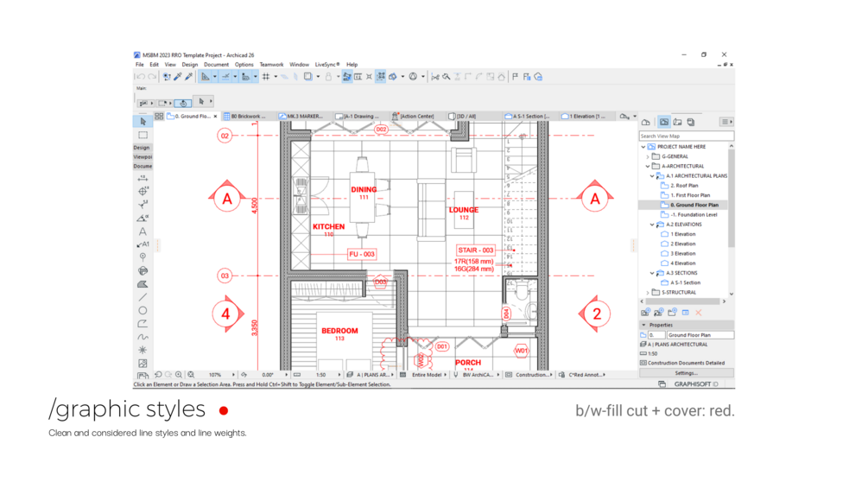Expand G-GENERAL folder
This screenshot has width=868, height=488.
[648, 156]
